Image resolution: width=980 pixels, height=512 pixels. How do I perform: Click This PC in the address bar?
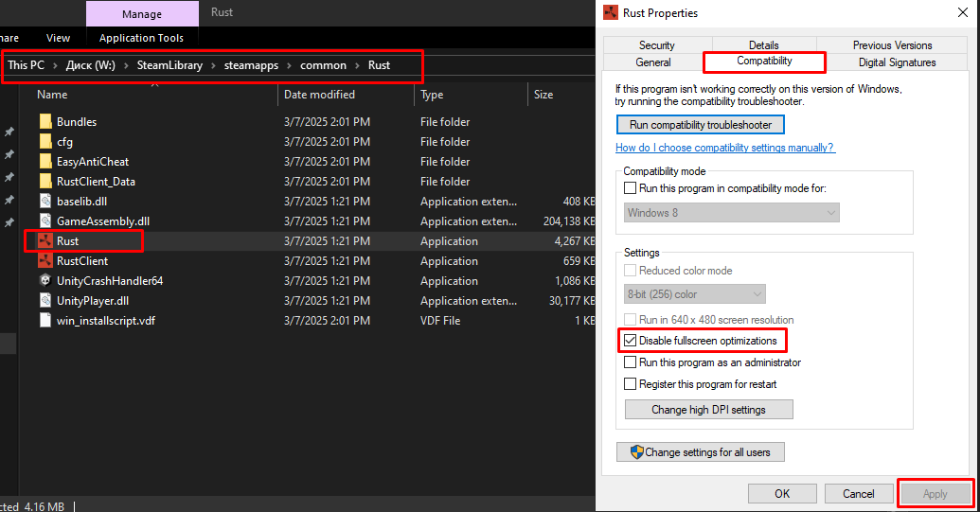27,65
